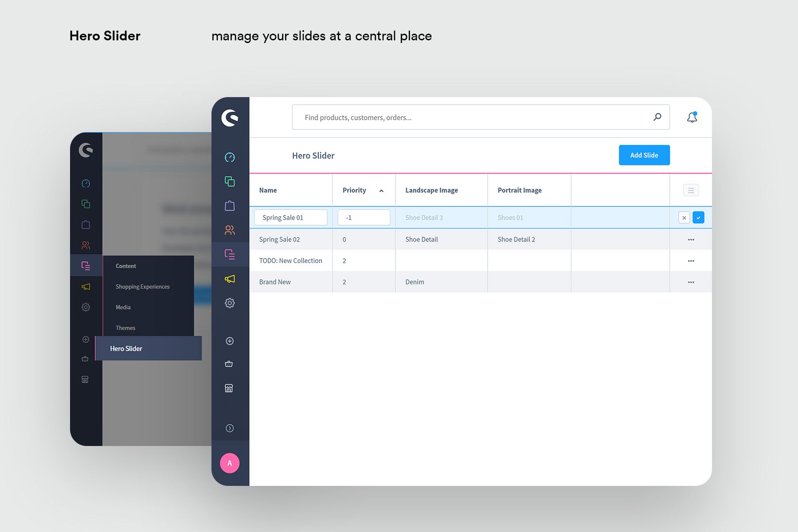
Task: Click the Shoe Detail 2 portrait cell
Action: (516, 239)
